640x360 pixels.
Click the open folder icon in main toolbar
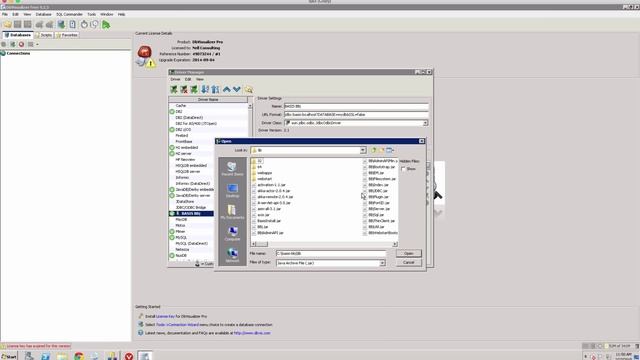(x=7, y=24)
